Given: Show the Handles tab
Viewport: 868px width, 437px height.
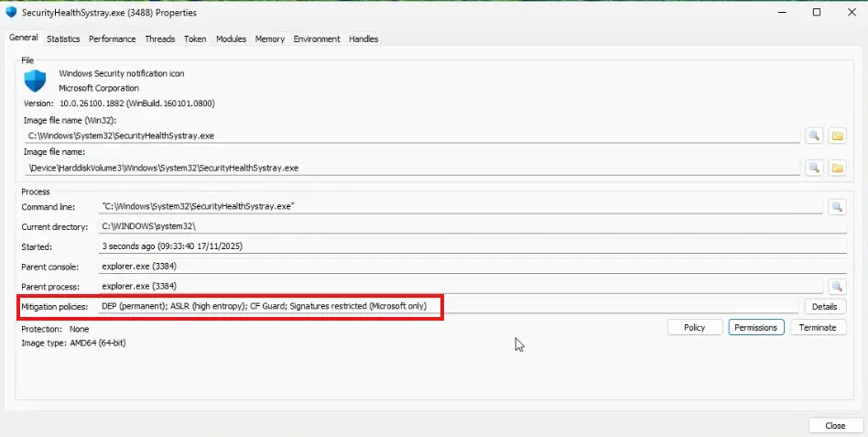Looking at the screenshot, I should [363, 38].
